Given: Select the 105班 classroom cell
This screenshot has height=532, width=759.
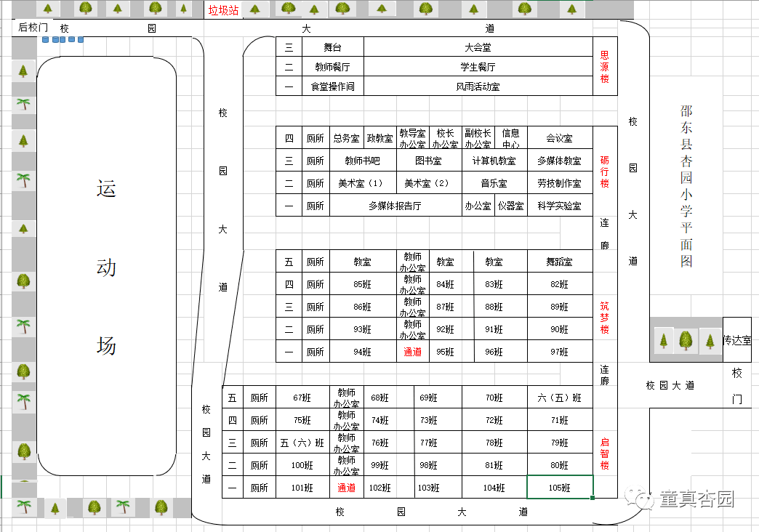Looking at the screenshot, I should point(560,487).
